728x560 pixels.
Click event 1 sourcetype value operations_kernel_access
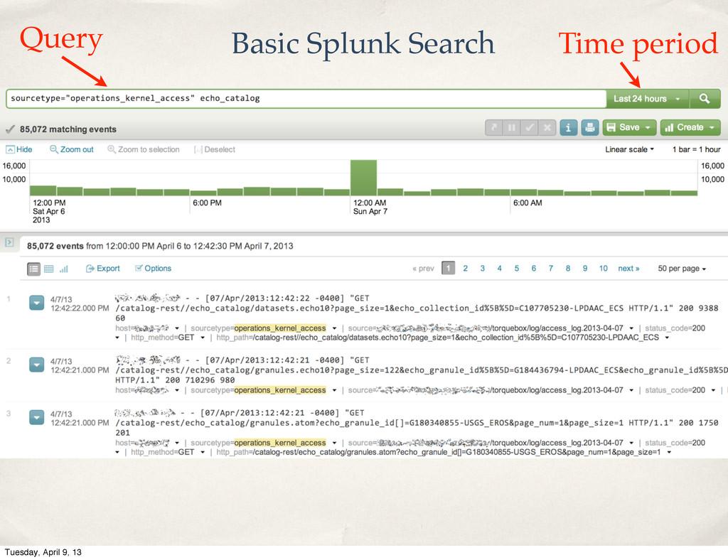[x=280, y=328]
